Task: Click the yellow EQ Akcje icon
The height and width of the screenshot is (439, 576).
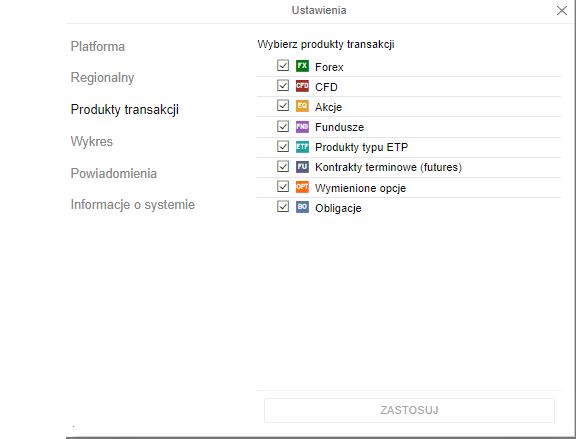Action: 302,106
